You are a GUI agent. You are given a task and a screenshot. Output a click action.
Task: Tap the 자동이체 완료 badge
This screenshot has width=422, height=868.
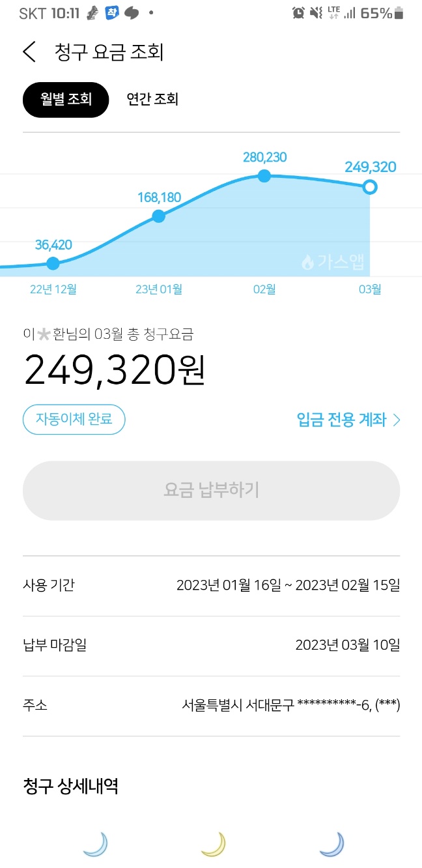click(x=74, y=420)
